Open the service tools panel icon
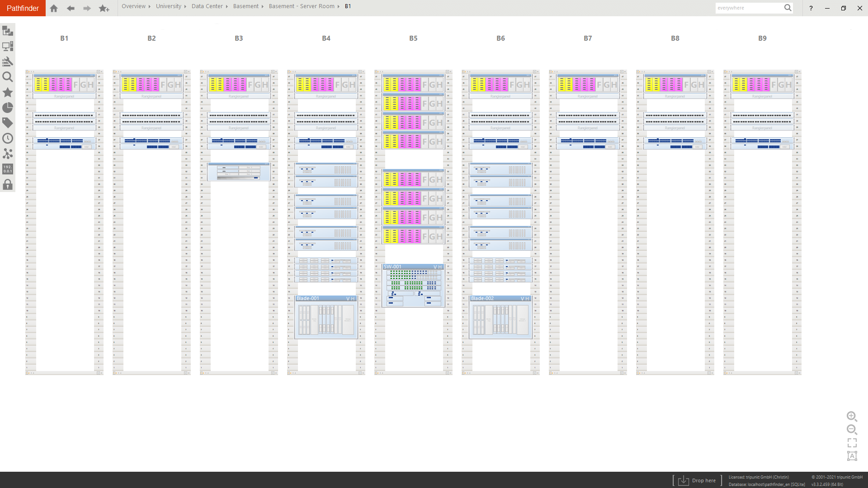The height and width of the screenshot is (488, 868). (x=7, y=61)
